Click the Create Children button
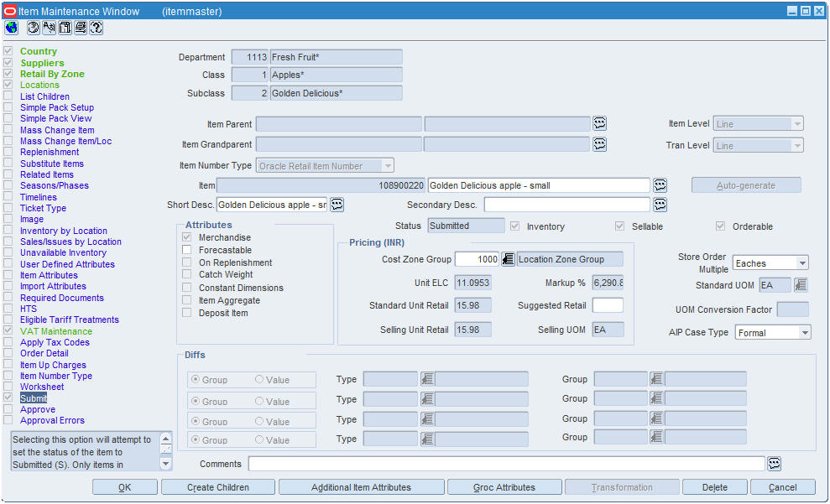Viewport: 830px width, 504px height. (x=218, y=487)
